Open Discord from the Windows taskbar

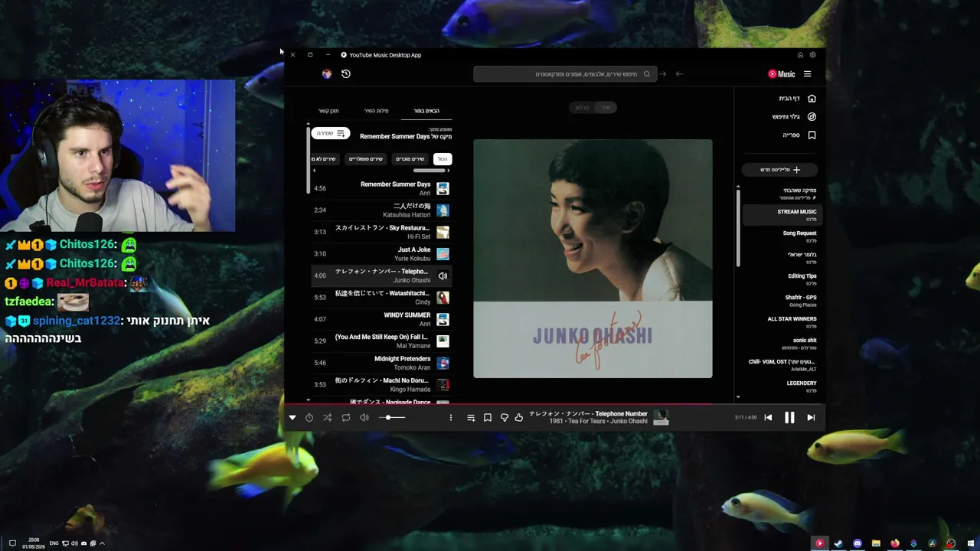click(857, 543)
